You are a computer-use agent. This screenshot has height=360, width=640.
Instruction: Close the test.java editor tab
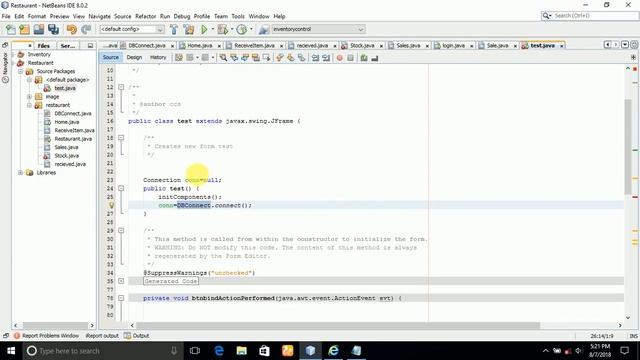click(562, 46)
